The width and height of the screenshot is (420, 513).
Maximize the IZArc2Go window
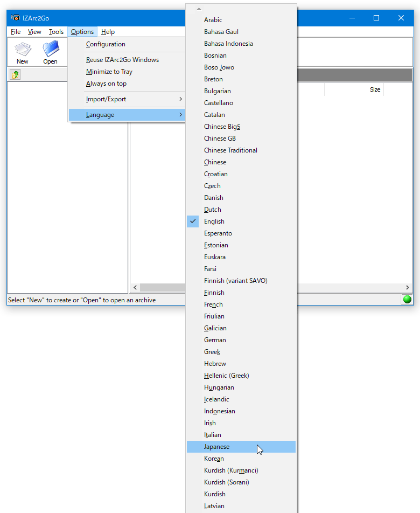(x=376, y=18)
